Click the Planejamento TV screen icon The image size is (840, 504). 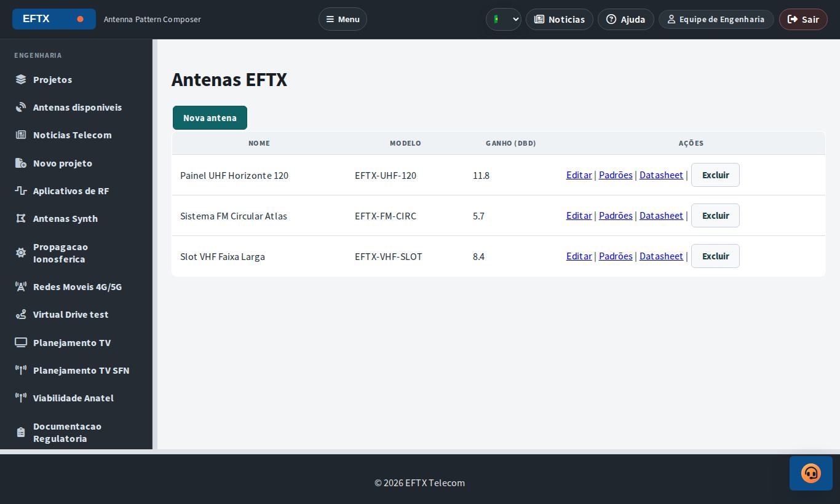(21, 342)
